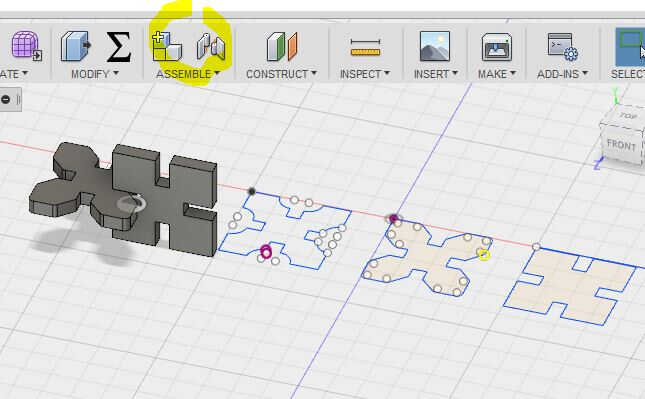Select the shaded square-notched sketch profile on the right
The image size is (645, 399).
(x=572, y=286)
